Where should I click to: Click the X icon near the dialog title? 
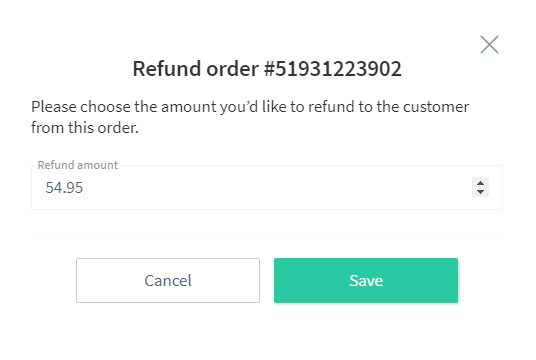coord(489,44)
